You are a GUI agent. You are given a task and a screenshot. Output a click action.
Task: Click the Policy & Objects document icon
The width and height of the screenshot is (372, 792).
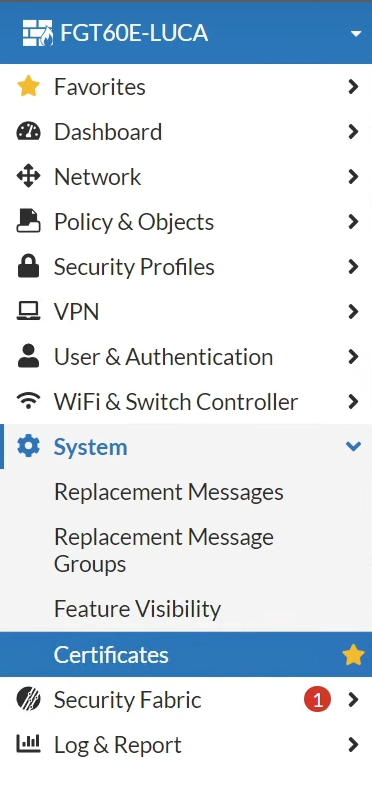[28, 221]
